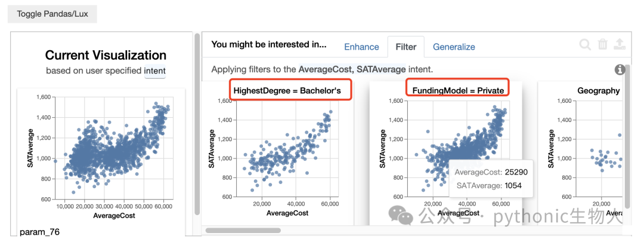Image resolution: width=644 pixels, height=242 pixels.
Task: Open the Enhance tab
Action: pyautogui.click(x=361, y=47)
